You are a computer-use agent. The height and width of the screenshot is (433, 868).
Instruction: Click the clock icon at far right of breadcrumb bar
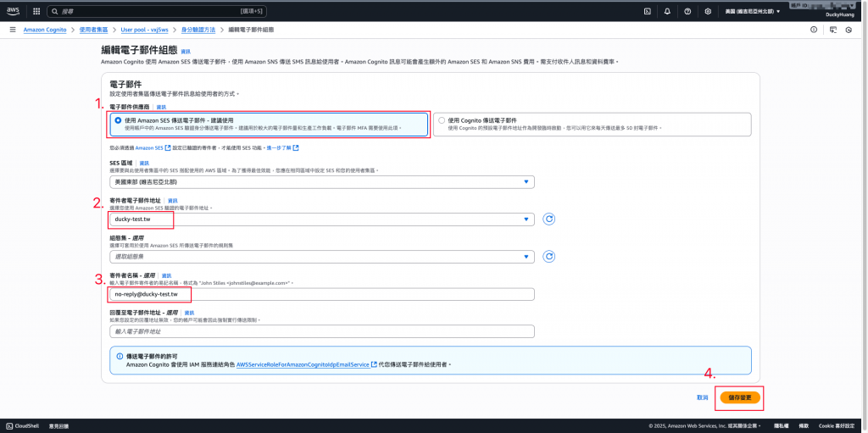click(x=849, y=30)
